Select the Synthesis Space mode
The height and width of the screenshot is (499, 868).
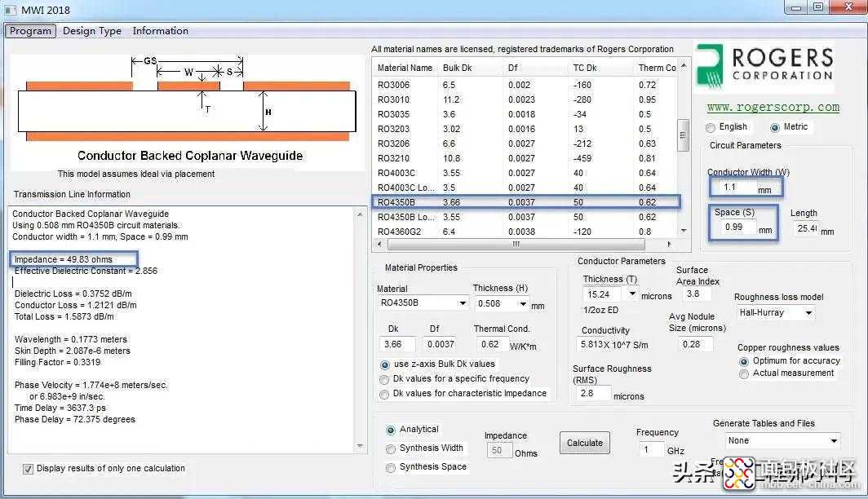(391, 468)
